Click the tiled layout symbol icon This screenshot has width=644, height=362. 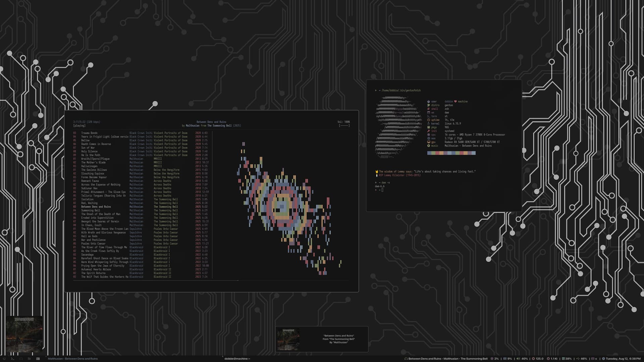coord(38,359)
